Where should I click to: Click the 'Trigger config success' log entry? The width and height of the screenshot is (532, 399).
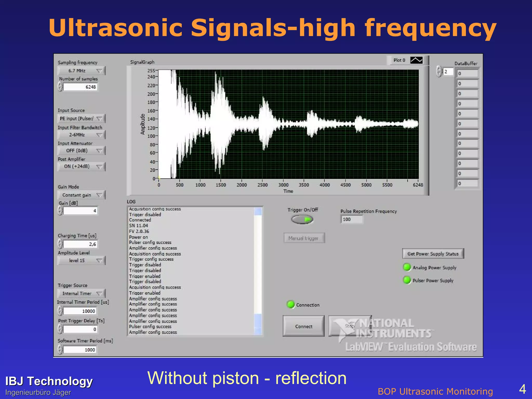pos(151,259)
